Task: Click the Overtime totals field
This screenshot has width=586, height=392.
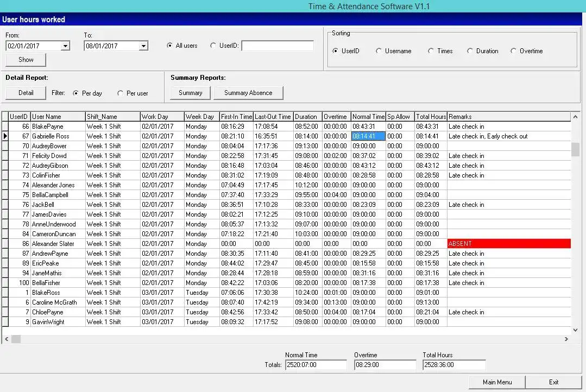Action: click(385, 365)
